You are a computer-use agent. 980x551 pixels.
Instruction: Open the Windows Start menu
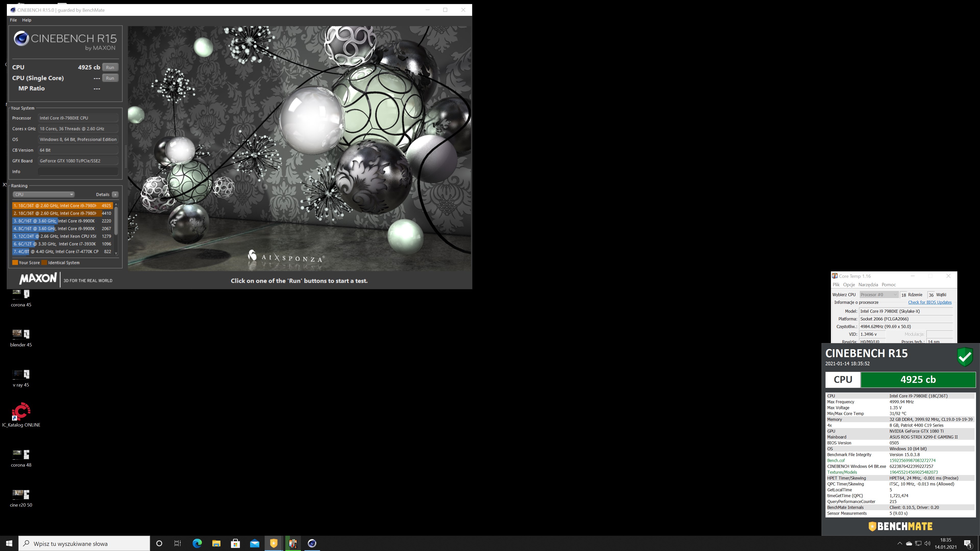click(9, 543)
